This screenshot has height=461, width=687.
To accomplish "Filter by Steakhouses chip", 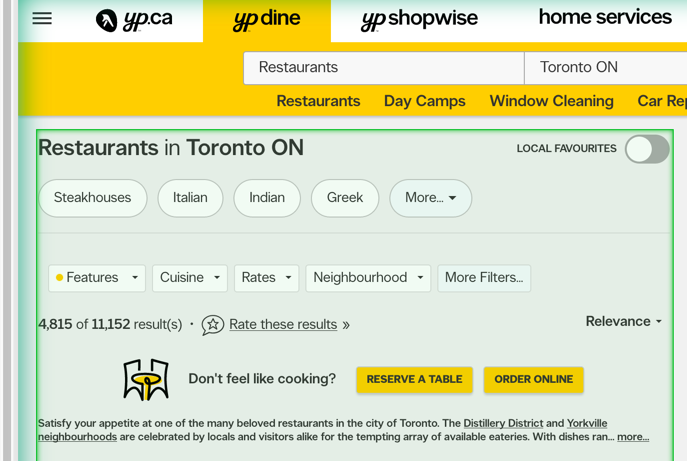I will click(92, 198).
